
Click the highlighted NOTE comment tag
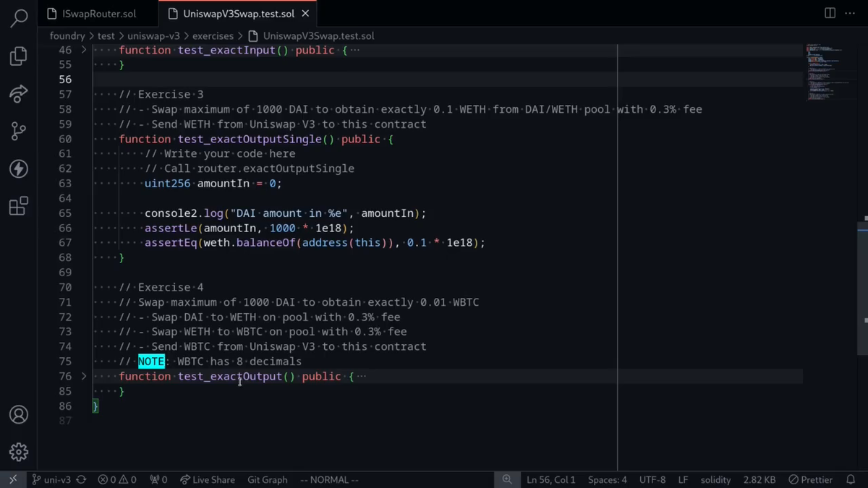pyautogui.click(x=151, y=361)
